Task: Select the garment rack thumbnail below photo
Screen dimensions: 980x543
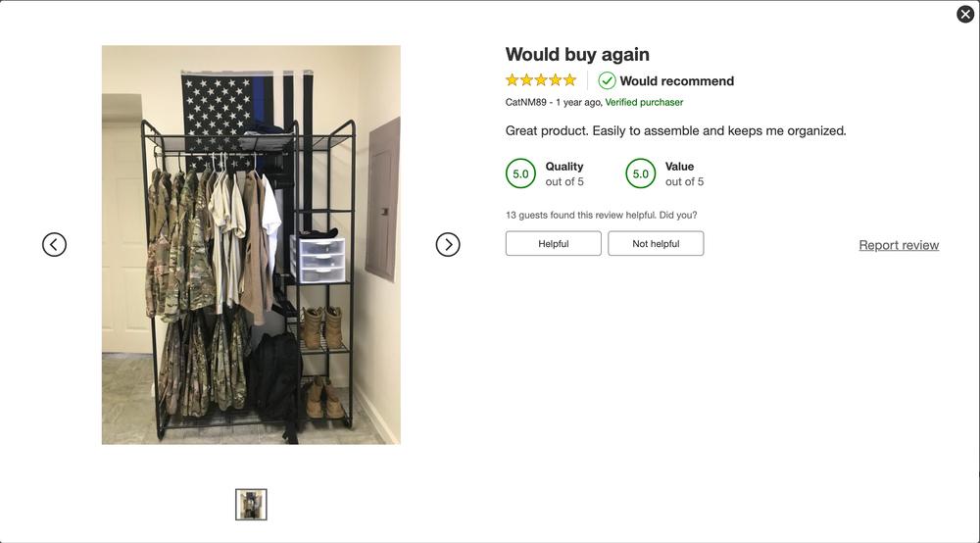Action: pyautogui.click(x=251, y=504)
